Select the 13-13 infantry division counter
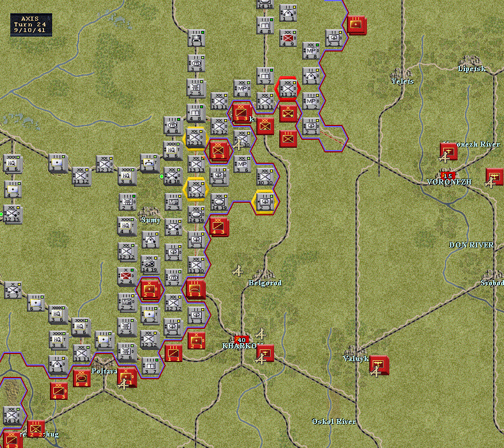Screen dimensions: 504x448 [x=196, y=164]
